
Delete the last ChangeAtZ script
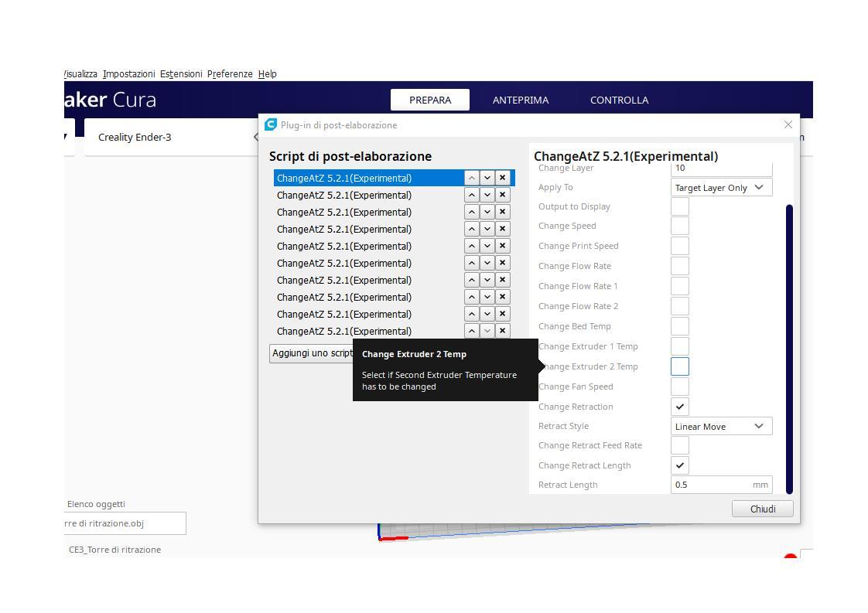click(502, 331)
